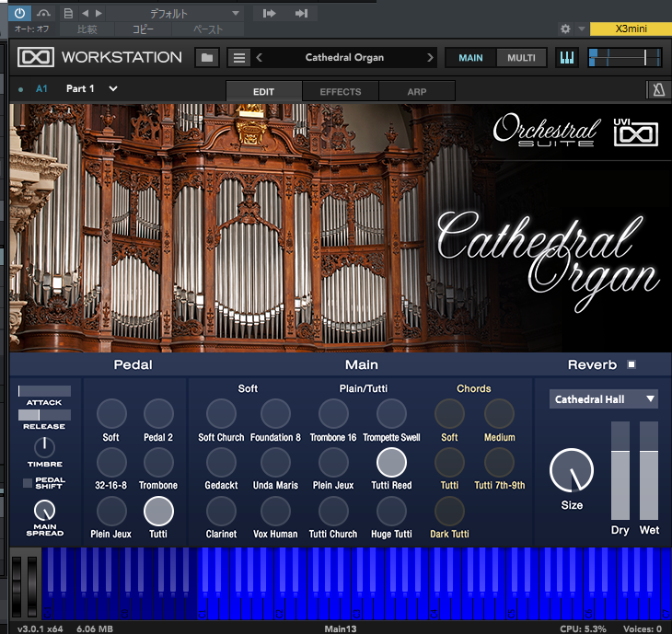Click the ATTACK slider
This screenshot has width=672, height=634.
(x=44, y=391)
